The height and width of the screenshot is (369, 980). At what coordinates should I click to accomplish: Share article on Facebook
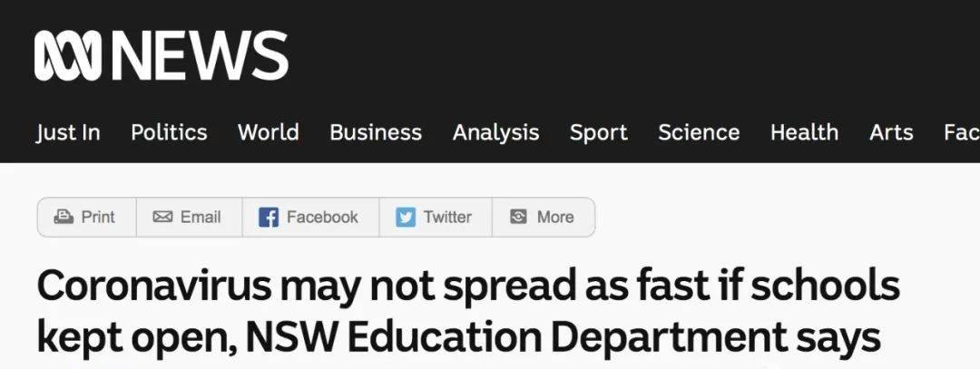(x=310, y=218)
